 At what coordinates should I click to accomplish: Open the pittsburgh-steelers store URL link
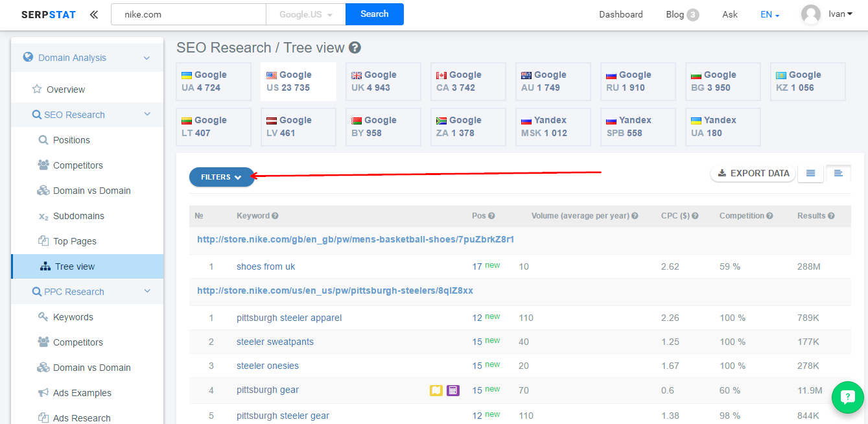[x=335, y=290]
